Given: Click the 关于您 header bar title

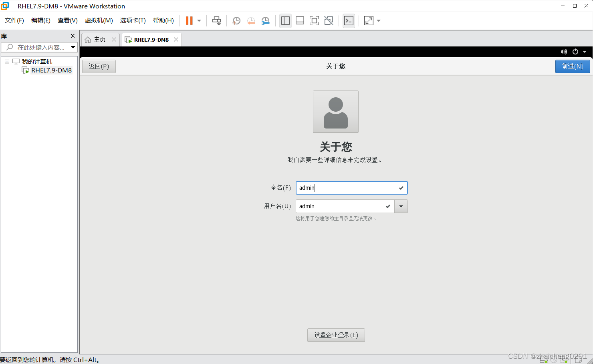Looking at the screenshot, I should [x=336, y=66].
